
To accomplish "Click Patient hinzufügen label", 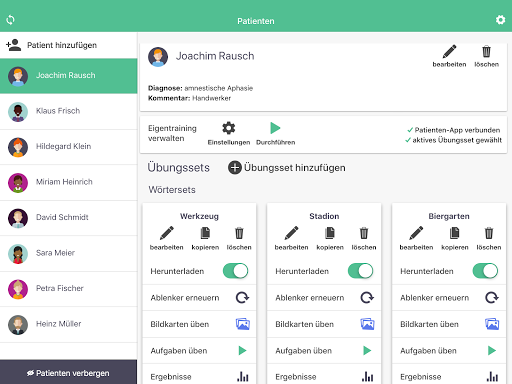I will click(x=62, y=45).
